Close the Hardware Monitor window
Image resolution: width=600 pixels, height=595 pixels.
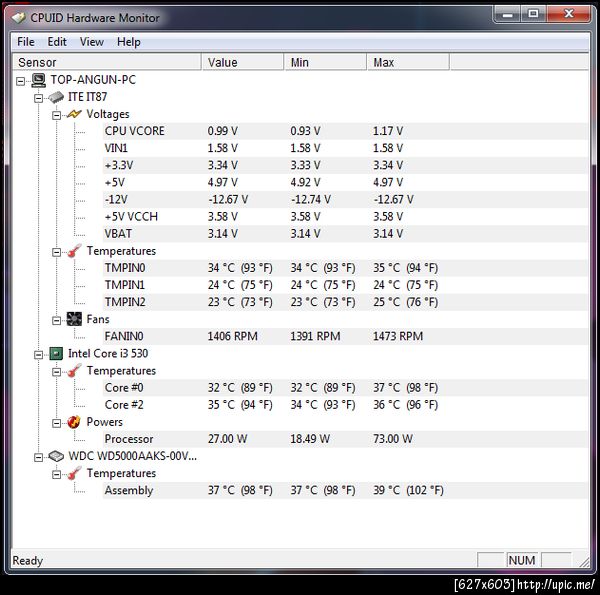click(568, 15)
